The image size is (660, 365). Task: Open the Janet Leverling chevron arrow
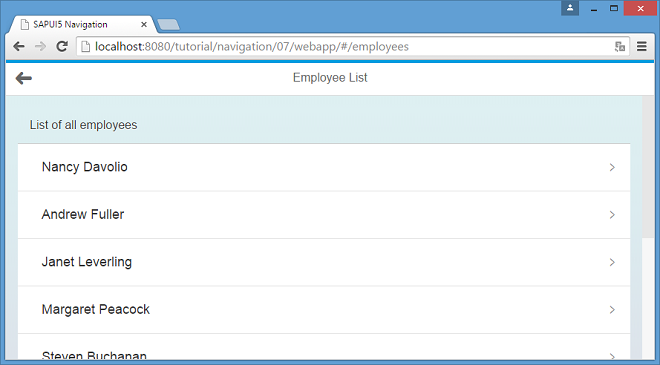coord(612,262)
